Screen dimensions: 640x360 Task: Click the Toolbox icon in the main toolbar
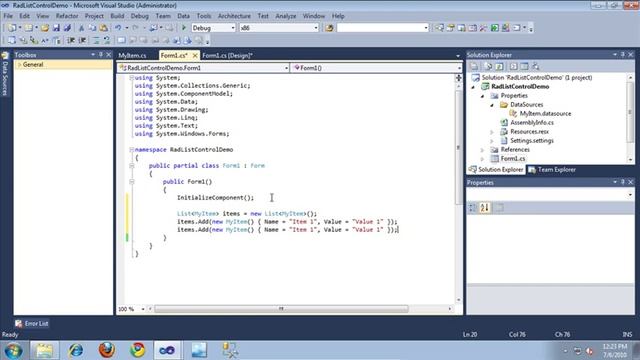(x=483, y=28)
